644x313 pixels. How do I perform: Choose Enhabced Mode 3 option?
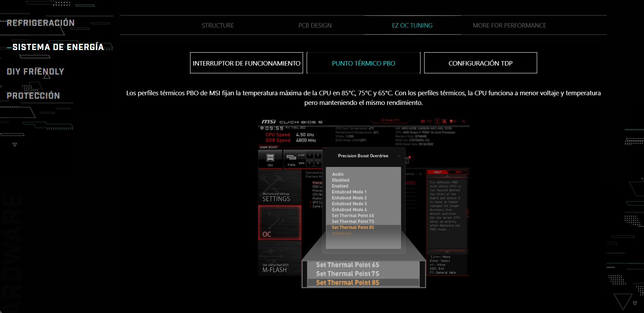click(349, 204)
